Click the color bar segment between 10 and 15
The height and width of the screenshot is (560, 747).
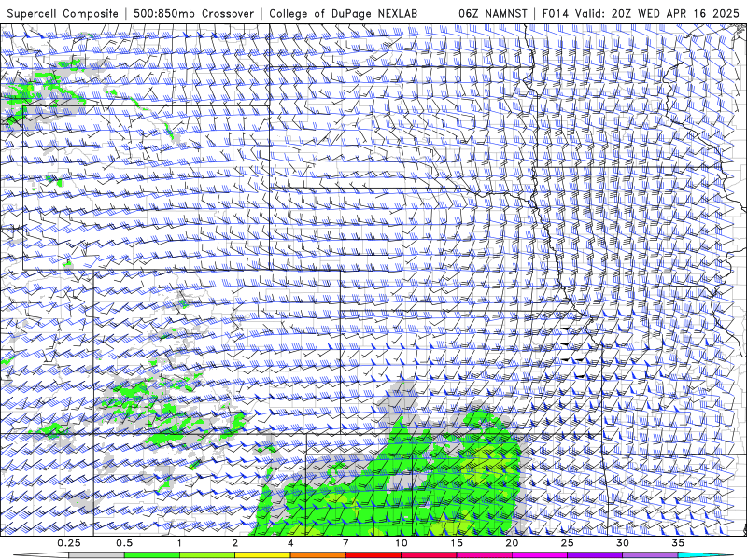pyautogui.click(x=429, y=555)
